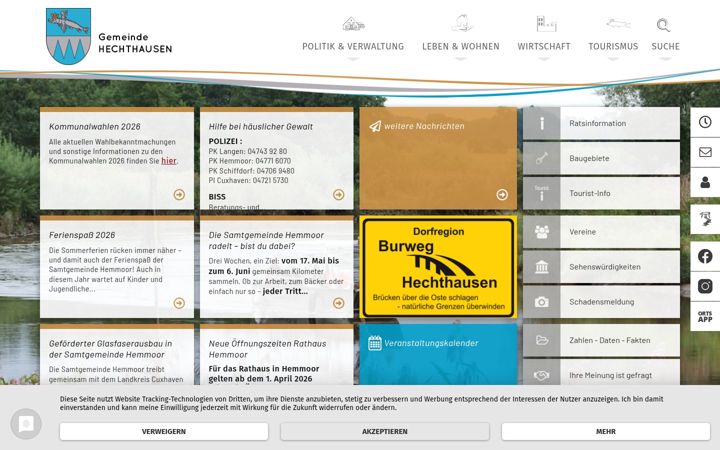Image resolution: width=720 pixels, height=450 pixels.
Task: Click people group icon beside Vereine
Action: [541, 232]
